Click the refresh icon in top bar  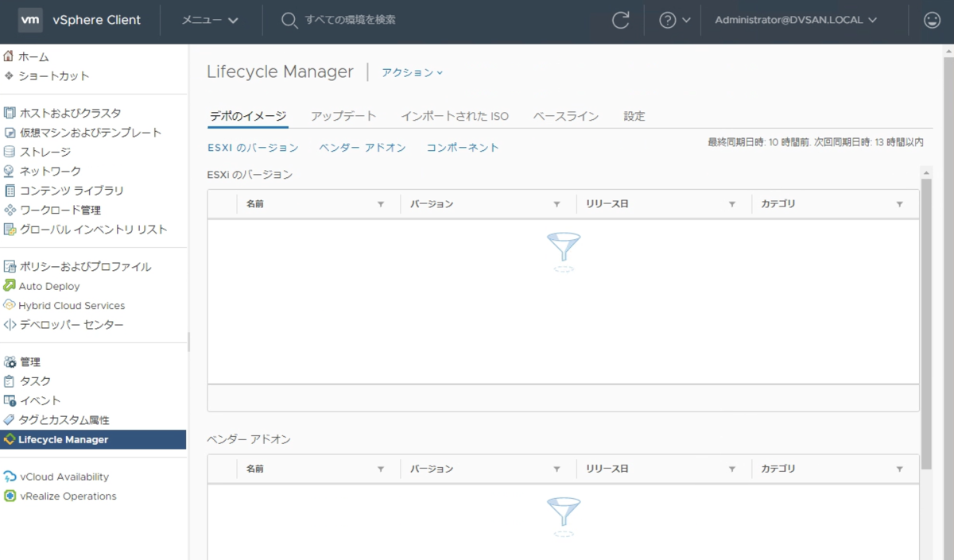coord(621,21)
